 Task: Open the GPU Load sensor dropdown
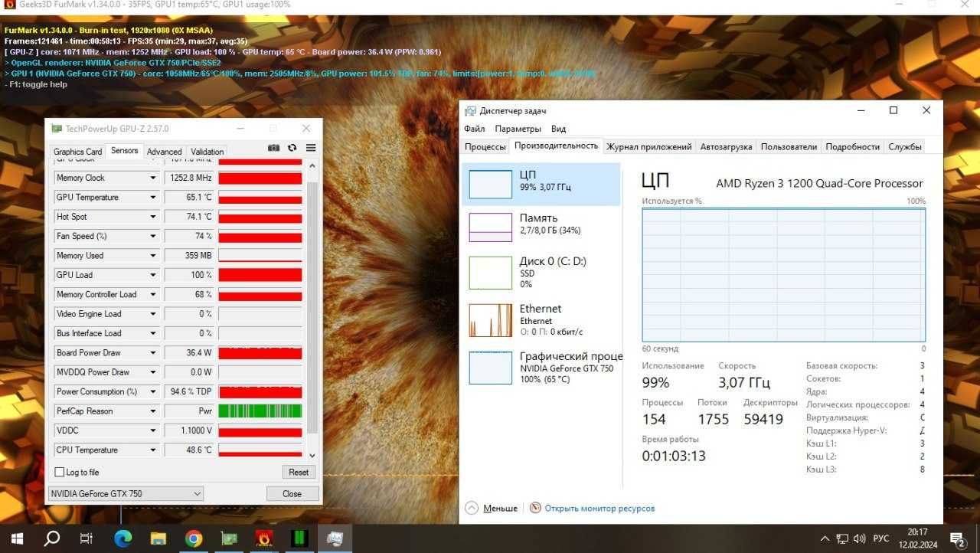[x=152, y=275]
